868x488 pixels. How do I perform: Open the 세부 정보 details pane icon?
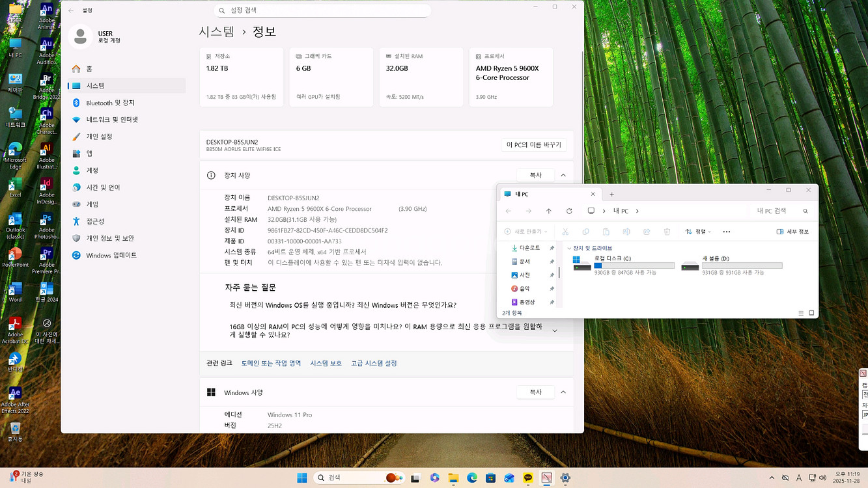pos(793,231)
